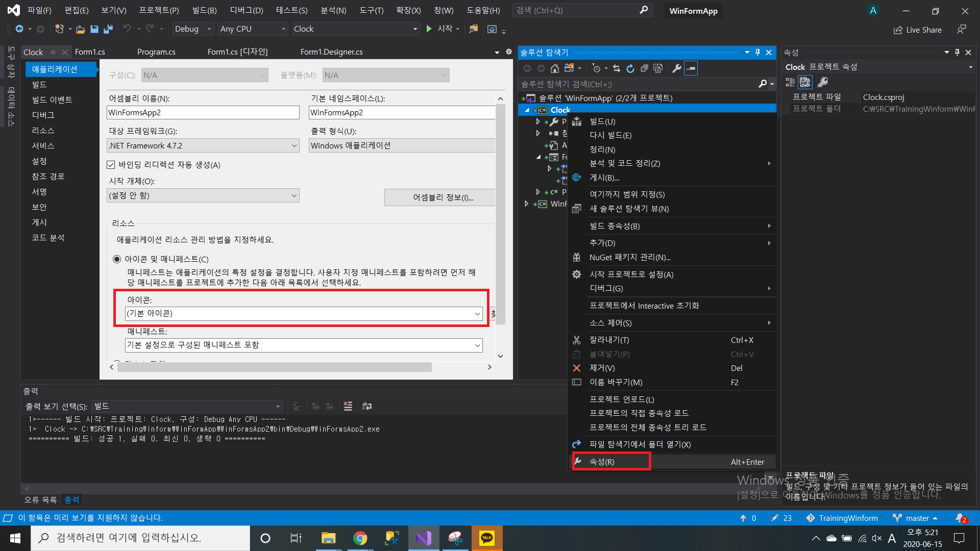Click the Assembly Information button
Image resolution: width=980 pixels, height=551 pixels.
[442, 197]
